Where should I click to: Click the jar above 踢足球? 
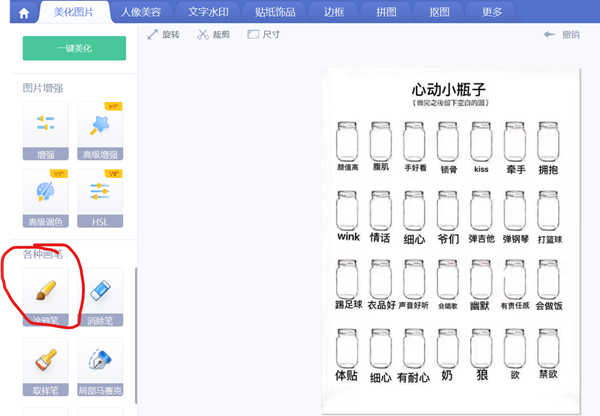[x=347, y=280]
